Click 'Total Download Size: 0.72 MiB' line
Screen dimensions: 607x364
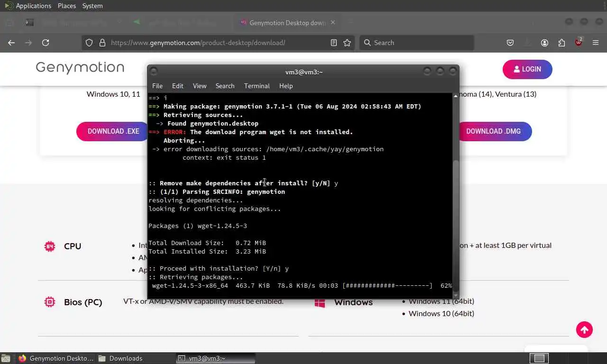[207, 243]
